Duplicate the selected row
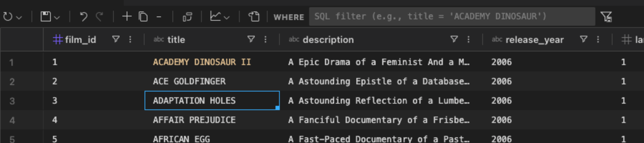Viewport: 644px width, 143px height. [x=143, y=17]
